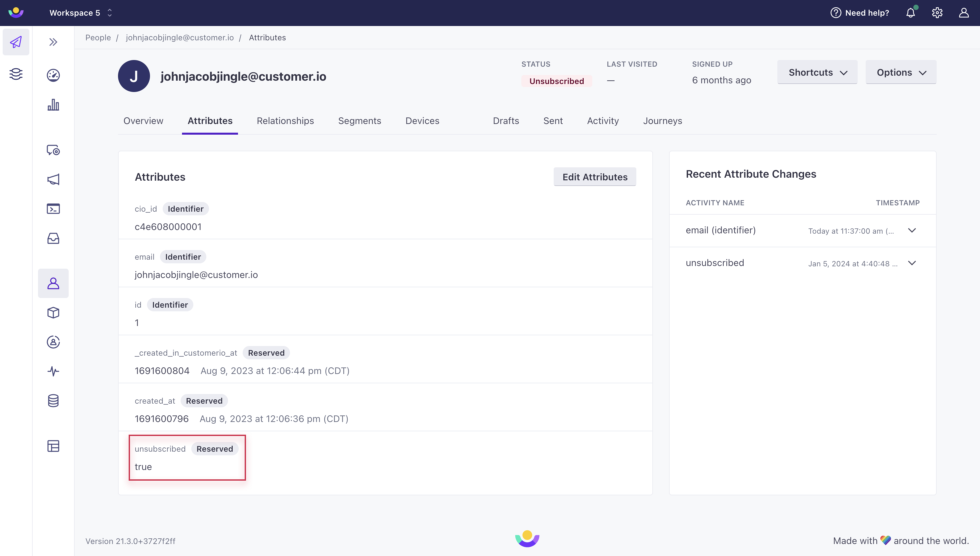Open the Workspace 5 switcher
Image resolution: width=980 pixels, height=556 pixels.
click(81, 13)
